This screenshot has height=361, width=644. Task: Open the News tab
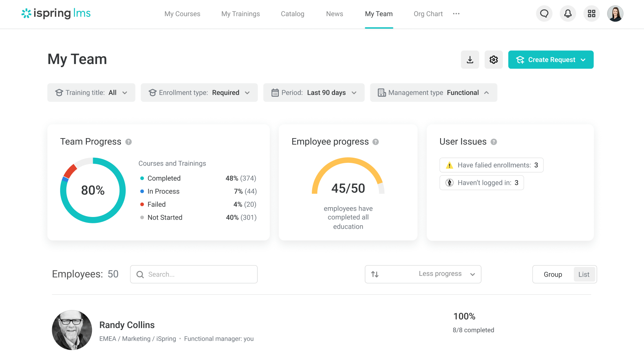[x=335, y=14]
